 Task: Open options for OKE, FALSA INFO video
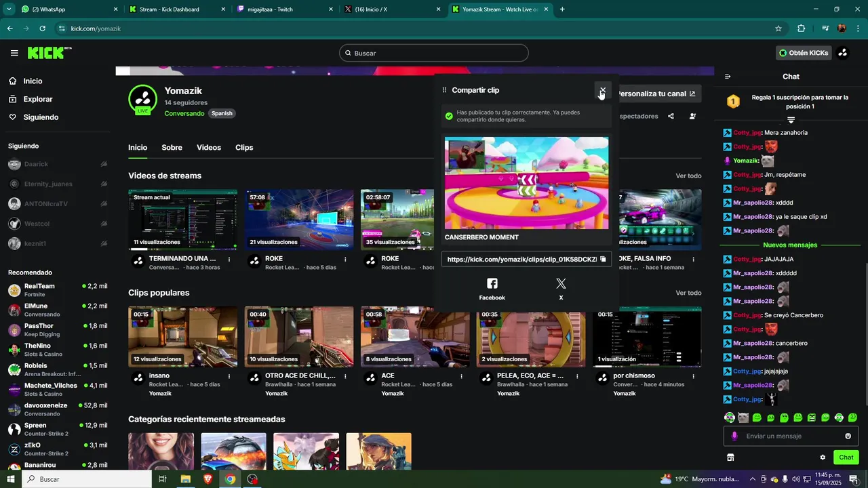(693, 259)
